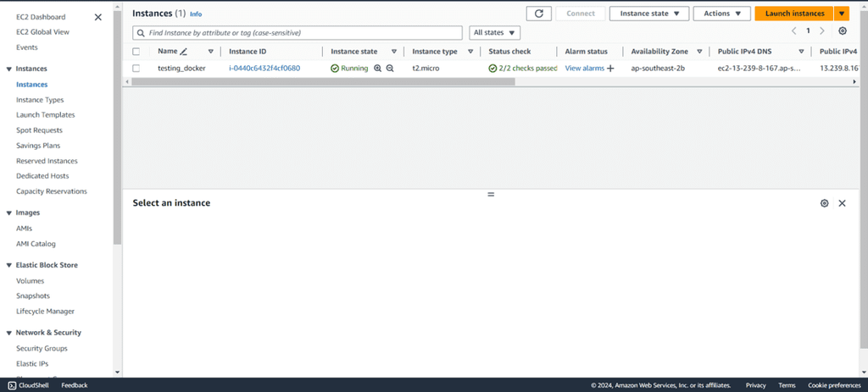Open the Info link beside Instances
The height and width of the screenshot is (392, 868).
coord(196,14)
